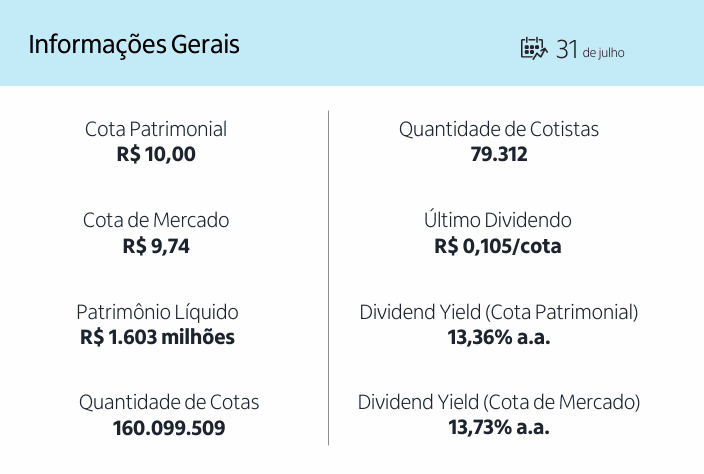Click the '160.099.509' quota count

pyautogui.click(x=169, y=428)
